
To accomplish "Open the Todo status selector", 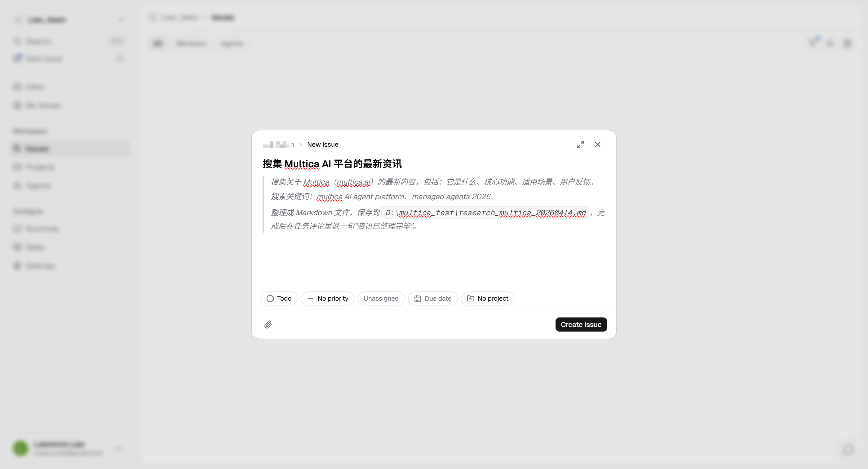I will point(279,298).
